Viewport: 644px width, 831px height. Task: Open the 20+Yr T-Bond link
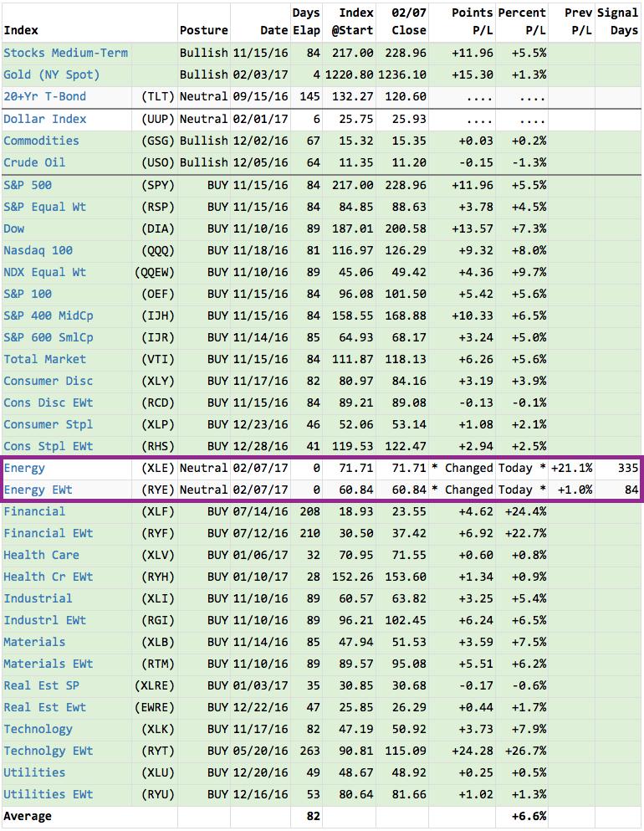click(x=44, y=96)
